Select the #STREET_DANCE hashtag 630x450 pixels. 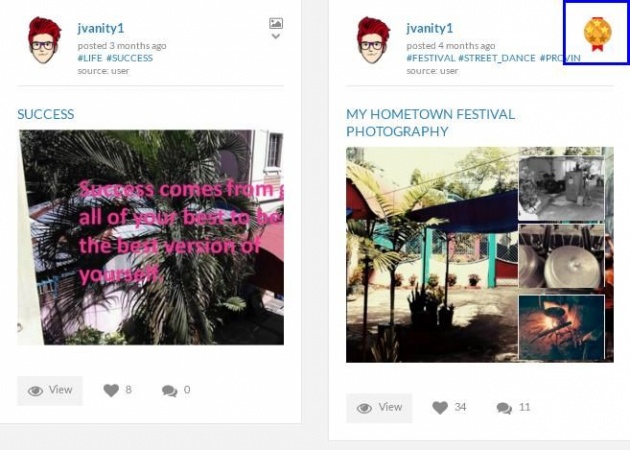[x=497, y=58]
